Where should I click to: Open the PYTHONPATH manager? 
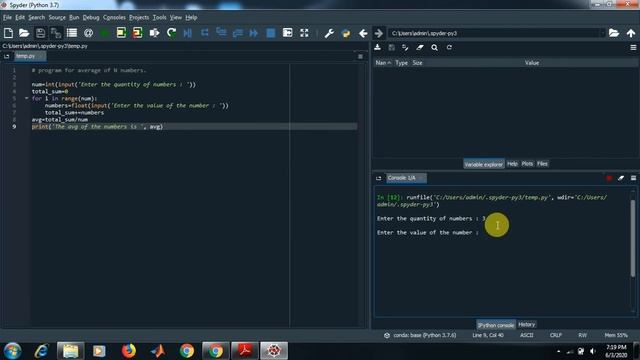pyautogui.click(x=346, y=33)
